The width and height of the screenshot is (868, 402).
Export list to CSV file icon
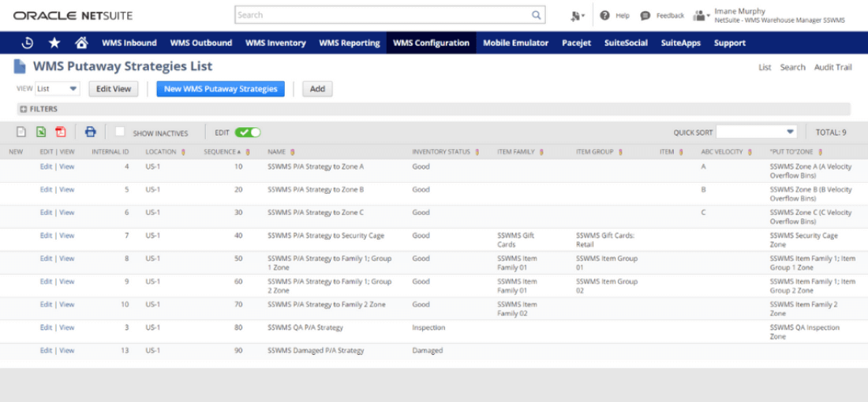[x=21, y=132]
